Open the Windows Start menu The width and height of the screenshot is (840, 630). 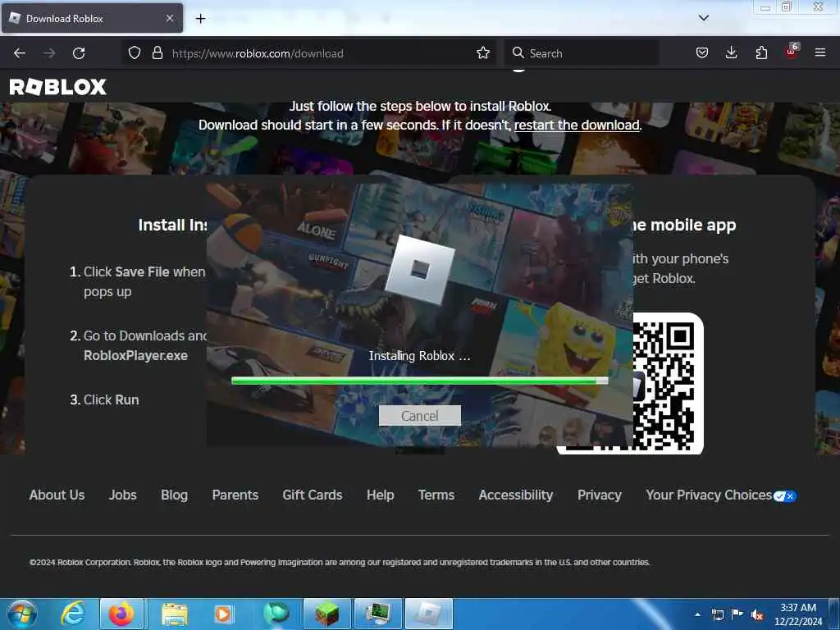tap(21, 614)
